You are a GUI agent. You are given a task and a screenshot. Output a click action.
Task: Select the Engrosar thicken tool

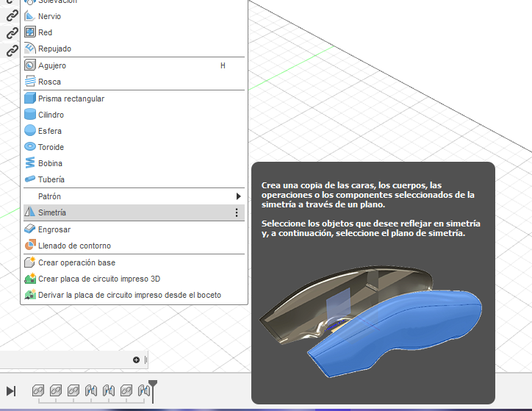coord(134,229)
